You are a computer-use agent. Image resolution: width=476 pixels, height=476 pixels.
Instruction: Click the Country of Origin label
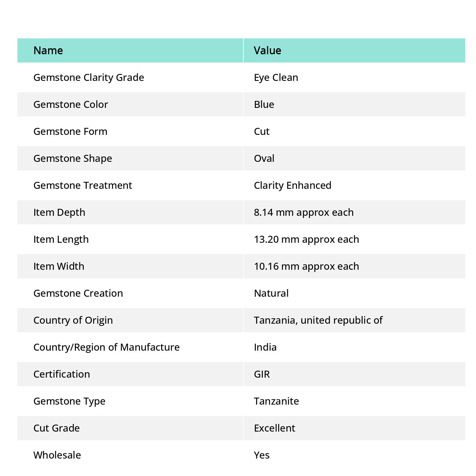(73, 320)
